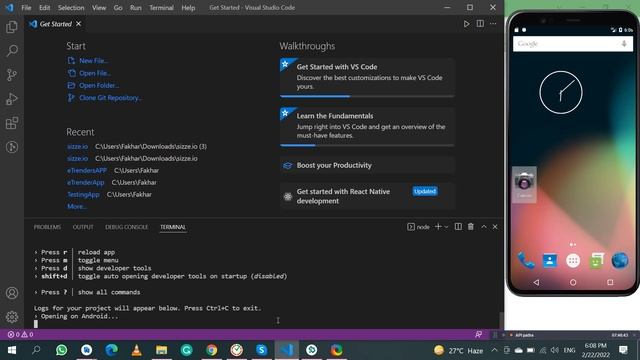Click Google search bar in emulator

click(x=573, y=44)
